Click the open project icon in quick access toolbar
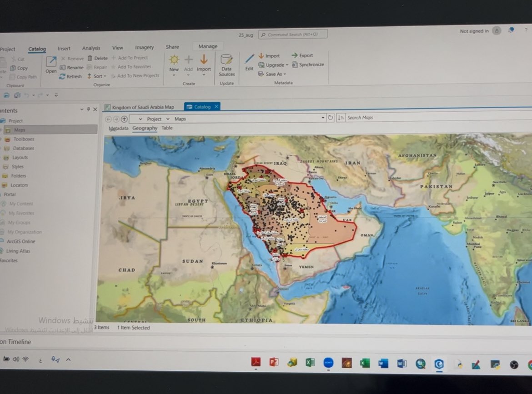The width and height of the screenshot is (532, 394). (x=6, y=95)
